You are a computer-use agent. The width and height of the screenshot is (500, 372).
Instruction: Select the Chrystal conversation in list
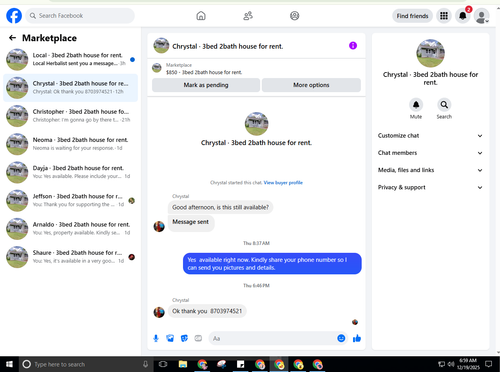pyautogui.click(x=70, y=88)
